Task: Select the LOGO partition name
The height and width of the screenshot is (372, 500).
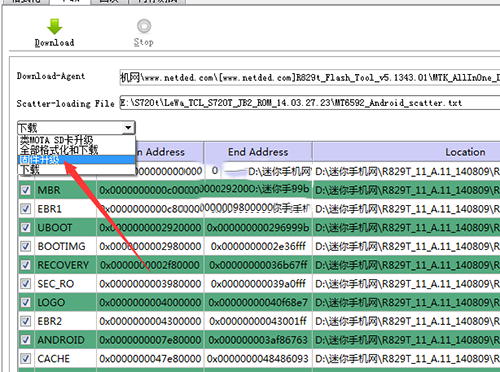Action: 51,302
